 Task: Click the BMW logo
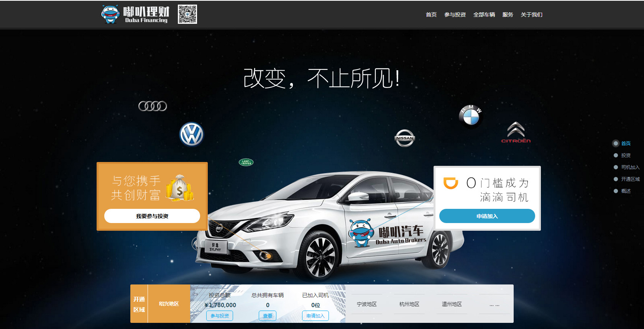pyautogui.click(x=470, y=116)
